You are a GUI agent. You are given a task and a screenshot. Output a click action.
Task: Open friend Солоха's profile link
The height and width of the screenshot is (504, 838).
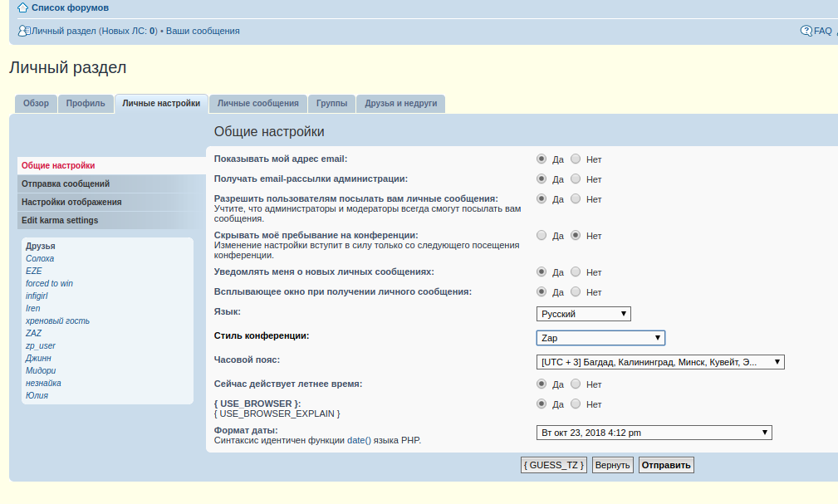point(40,259)
